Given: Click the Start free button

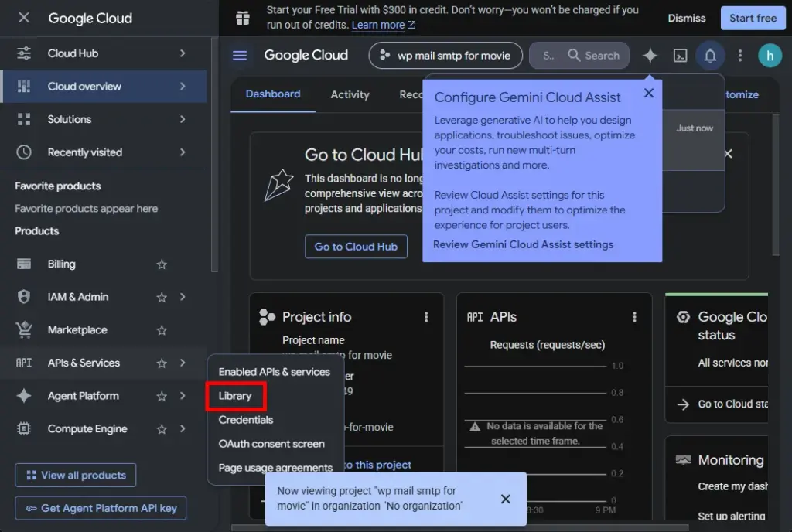Looking at the screenshot, I should 753,18.
